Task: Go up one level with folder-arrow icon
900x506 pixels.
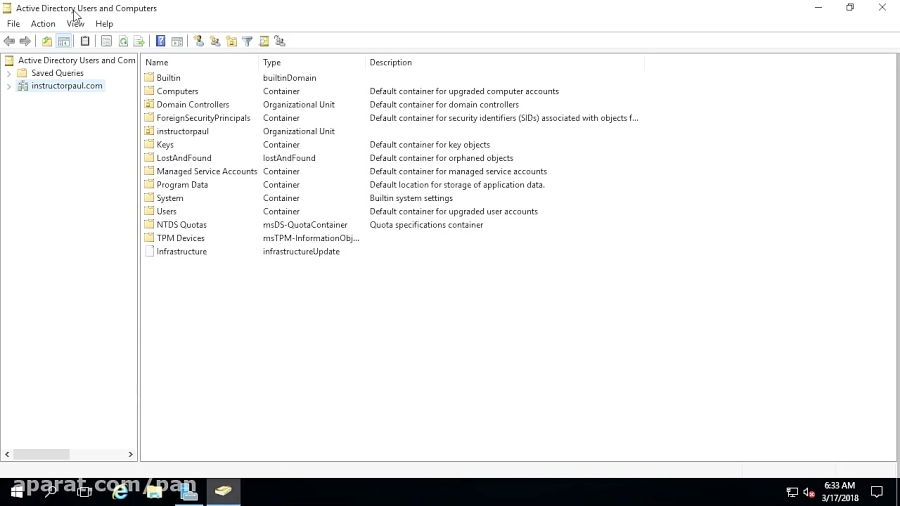Action: pyautogui.click(x=46, y=41)
